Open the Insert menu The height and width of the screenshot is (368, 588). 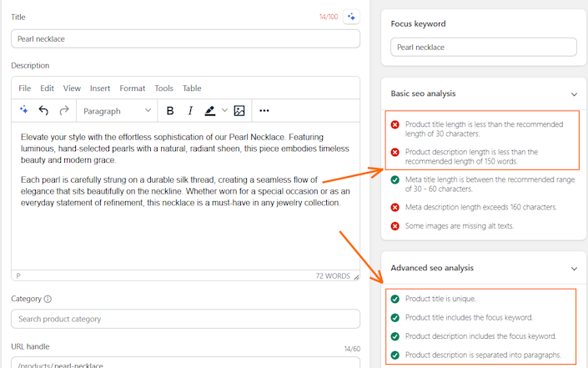100,88
